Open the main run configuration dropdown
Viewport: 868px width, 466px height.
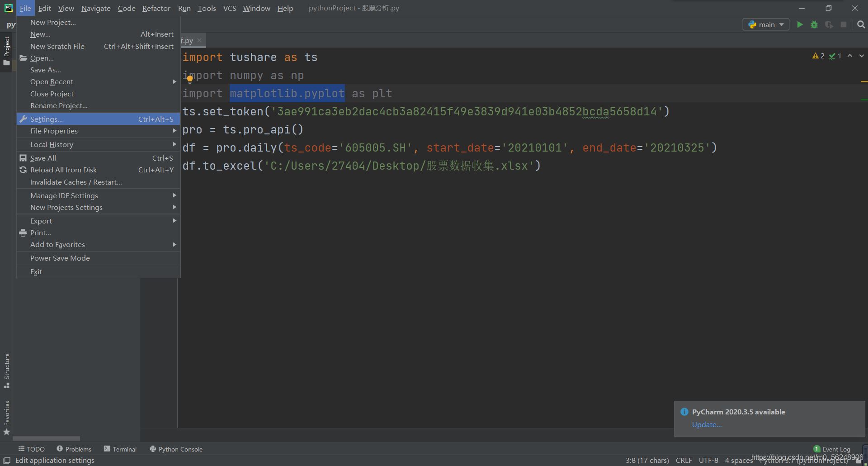766,25
